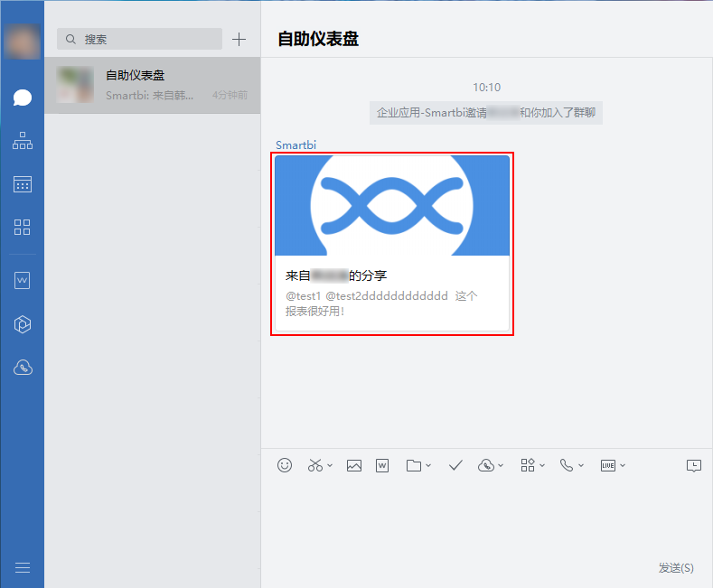Image resolution: width=713 pixels, height=588 pixels.
Task: Expand the screenshot options arrow
Action: click(x=330, y=465)
